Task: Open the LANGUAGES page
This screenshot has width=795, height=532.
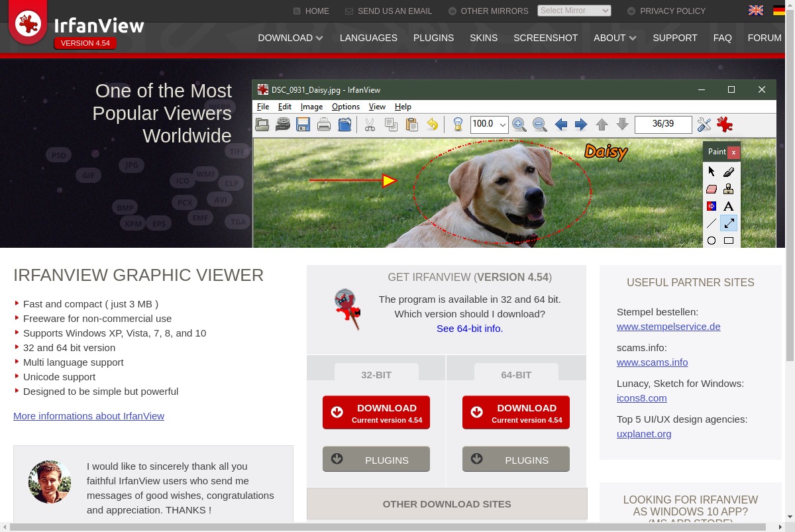Action: pos(368,38)
